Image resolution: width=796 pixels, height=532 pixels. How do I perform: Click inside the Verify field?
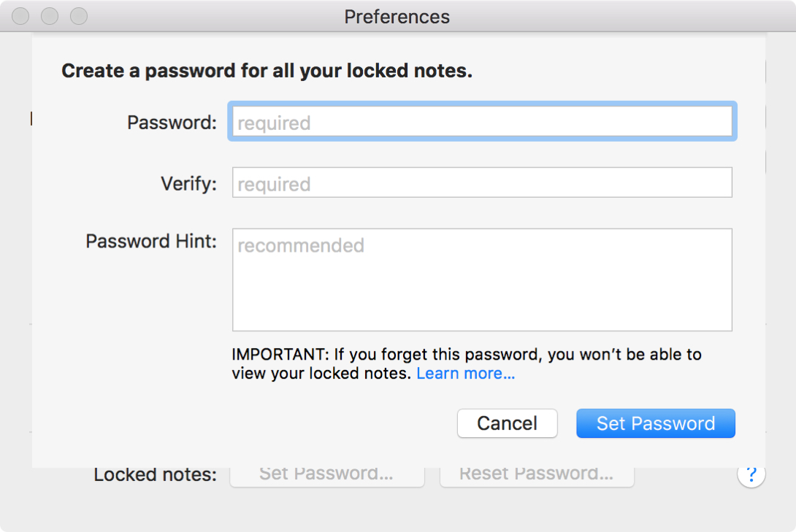[x=482, y=182]
